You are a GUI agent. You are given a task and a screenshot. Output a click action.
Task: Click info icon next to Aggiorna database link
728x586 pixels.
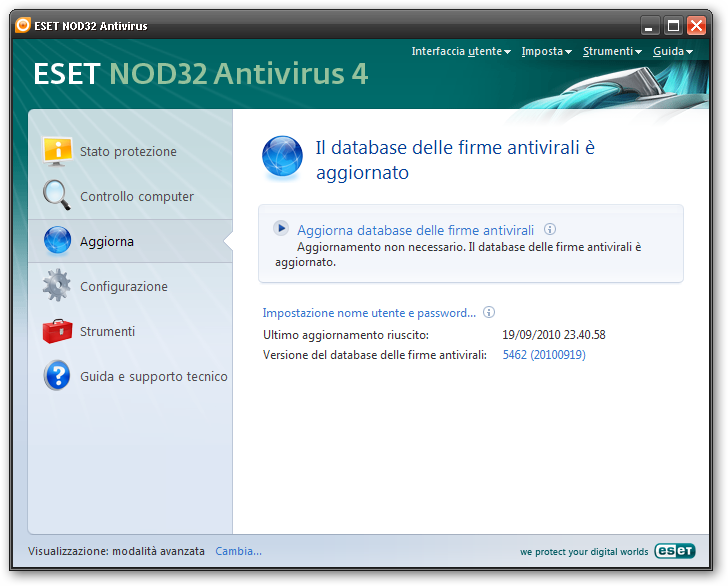(550, 229)
